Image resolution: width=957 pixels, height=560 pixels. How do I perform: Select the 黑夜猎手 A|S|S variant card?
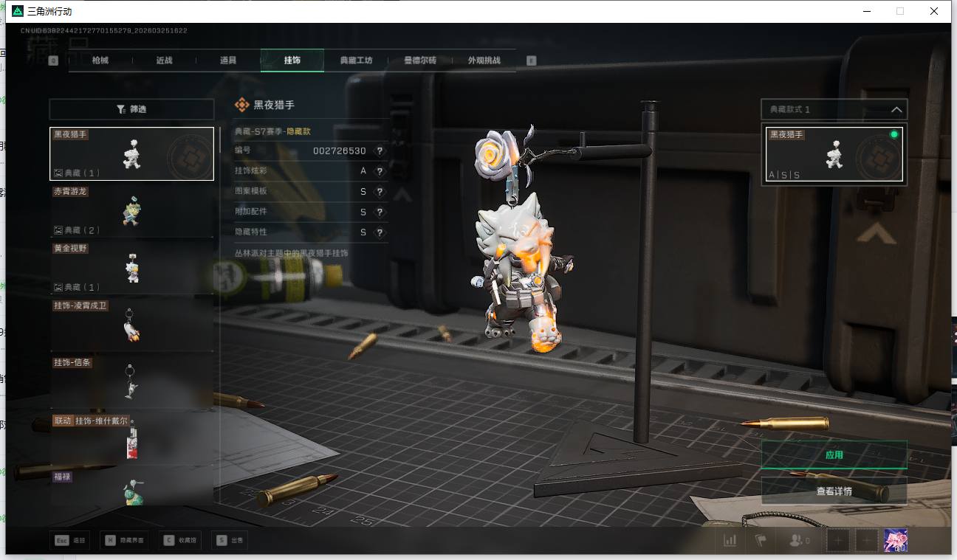pos(834,153)
